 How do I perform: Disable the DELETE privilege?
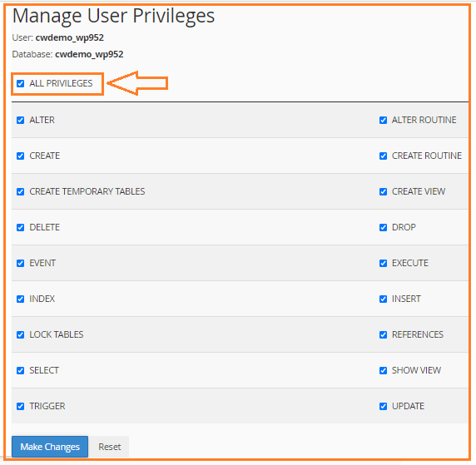coord(20,228)
